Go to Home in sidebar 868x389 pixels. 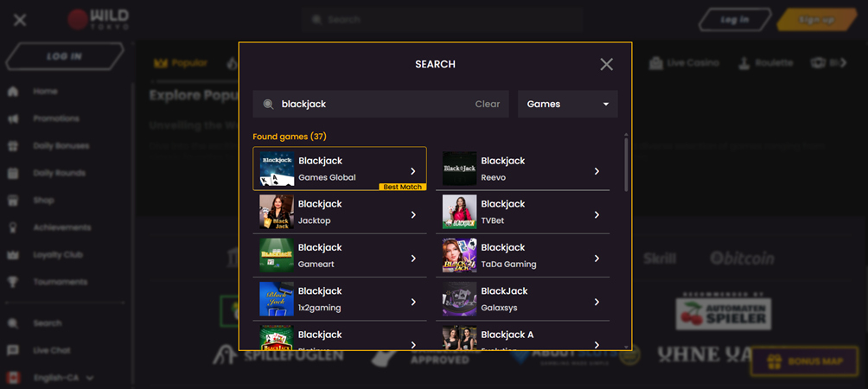45,92
